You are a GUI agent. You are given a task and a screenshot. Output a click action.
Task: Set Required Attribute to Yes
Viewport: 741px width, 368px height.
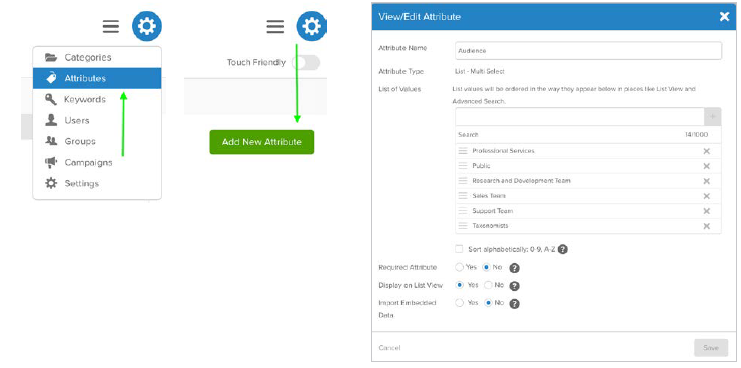(x=459, y=267)
